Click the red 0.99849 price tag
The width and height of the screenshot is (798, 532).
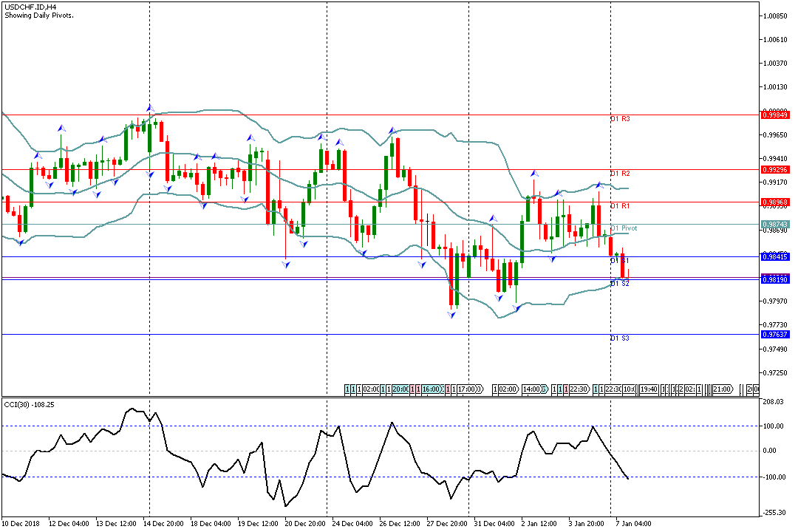(775, 115)
